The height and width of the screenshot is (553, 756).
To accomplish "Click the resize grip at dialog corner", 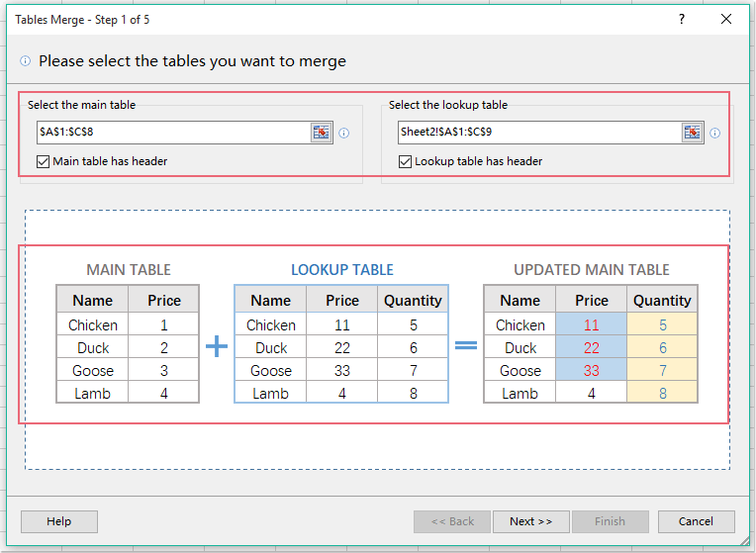I will coord(743,541).
